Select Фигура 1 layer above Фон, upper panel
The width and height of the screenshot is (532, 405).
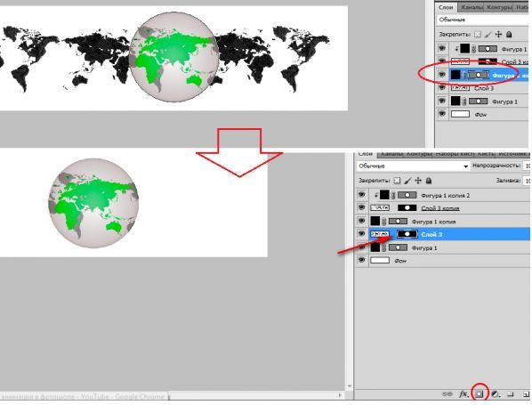[x=504, y=101]
